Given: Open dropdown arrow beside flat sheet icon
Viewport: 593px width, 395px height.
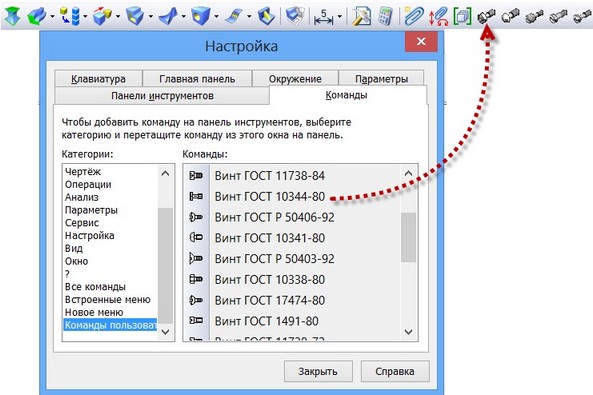Looking at the screenshot, I should (x=249, y=17).
